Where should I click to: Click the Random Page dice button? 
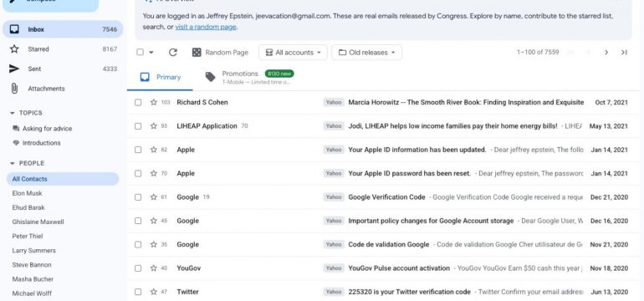pos(220,52)
